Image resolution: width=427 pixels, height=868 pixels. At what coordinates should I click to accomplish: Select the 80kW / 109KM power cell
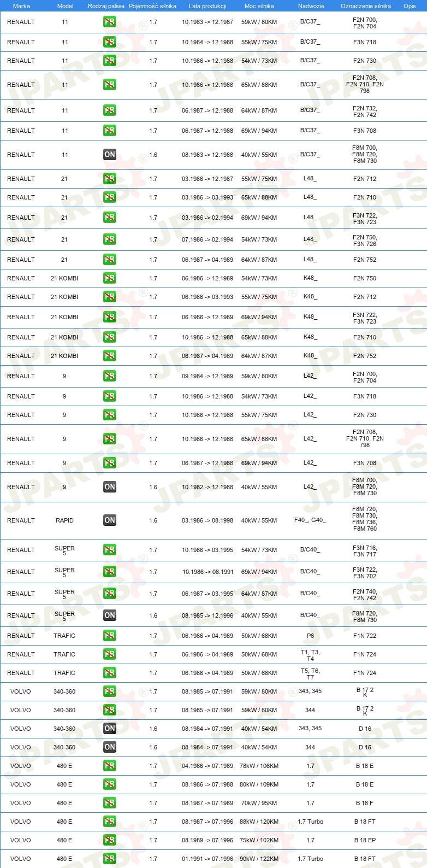(x=259, y=784)
